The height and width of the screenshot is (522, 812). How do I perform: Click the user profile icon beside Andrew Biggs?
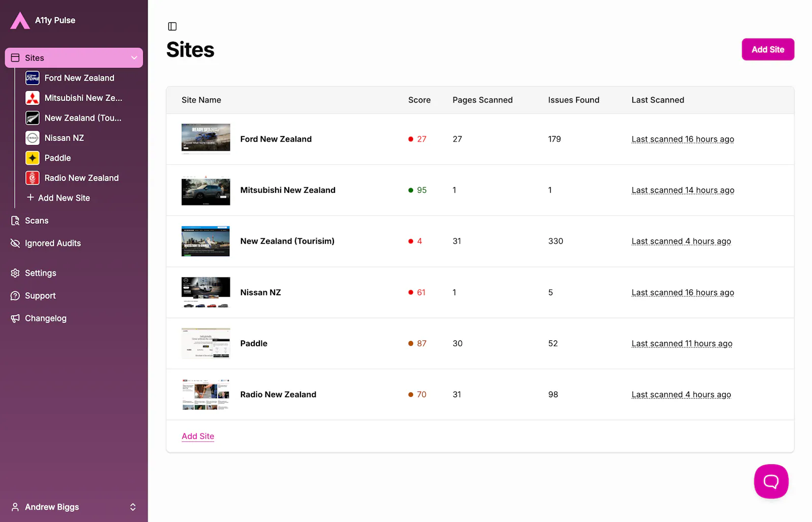[x=15, y=507]
